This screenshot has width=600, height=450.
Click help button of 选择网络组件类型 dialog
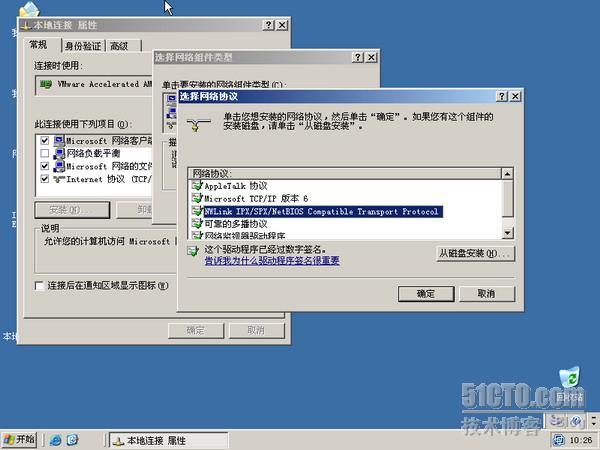pos(357,57)
